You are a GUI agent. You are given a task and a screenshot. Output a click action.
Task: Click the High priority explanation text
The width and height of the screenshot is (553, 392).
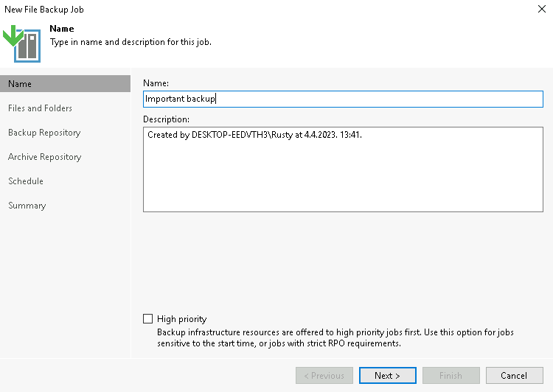point(335,337)
